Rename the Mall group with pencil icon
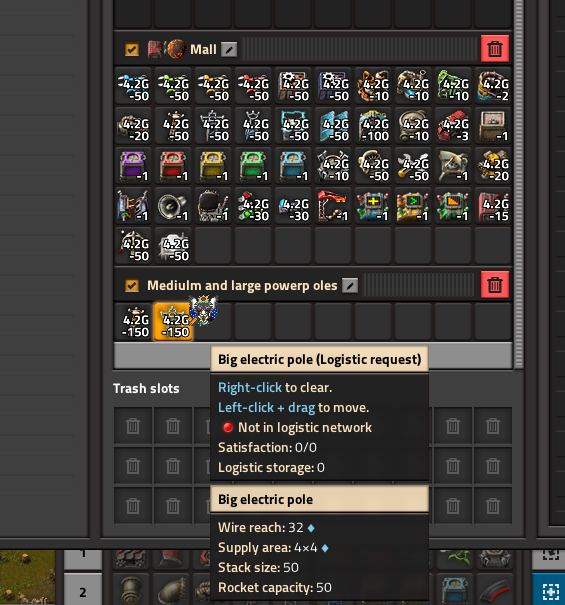The height and width of the screenshot is (605, 565). click(x=229, y=49)
